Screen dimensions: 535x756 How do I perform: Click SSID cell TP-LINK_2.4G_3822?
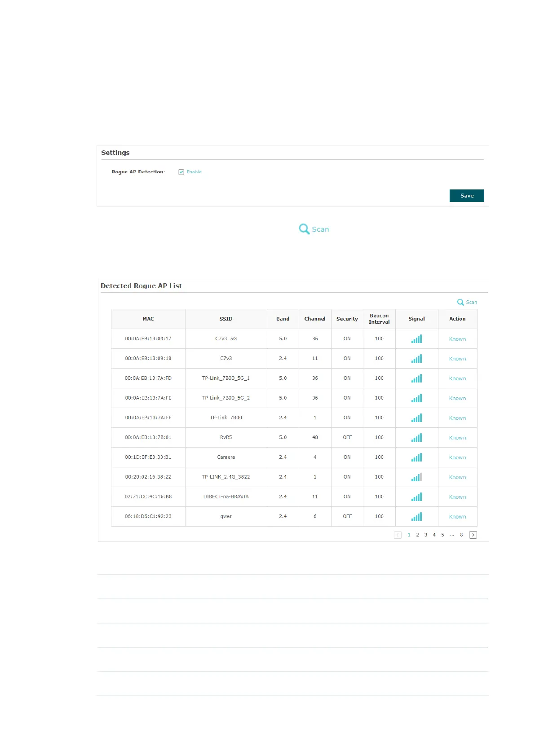click(226, 477)
